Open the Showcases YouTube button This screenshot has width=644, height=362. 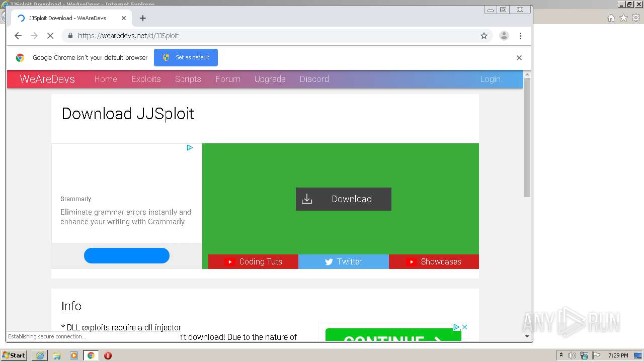coord(434,261)
